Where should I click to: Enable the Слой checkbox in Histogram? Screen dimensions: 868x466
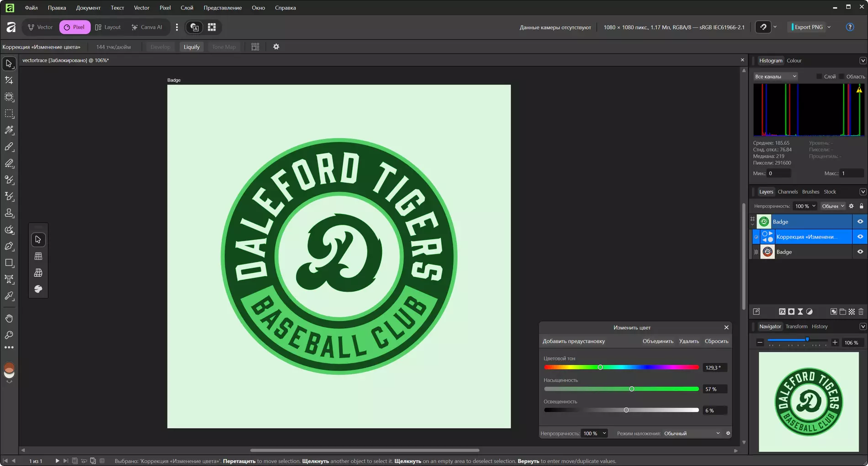[x=819, y=76]
